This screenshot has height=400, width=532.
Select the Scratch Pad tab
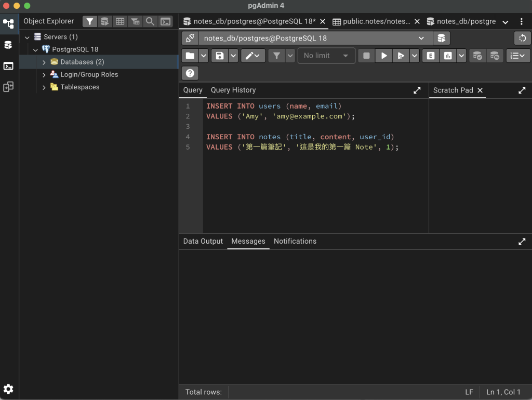point(453,90)
